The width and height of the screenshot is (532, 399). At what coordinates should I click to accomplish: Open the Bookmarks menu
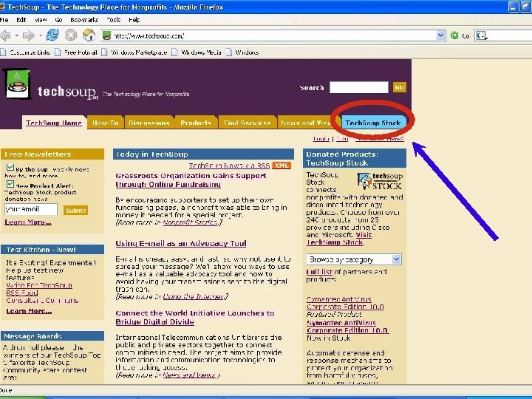[84, 20]
